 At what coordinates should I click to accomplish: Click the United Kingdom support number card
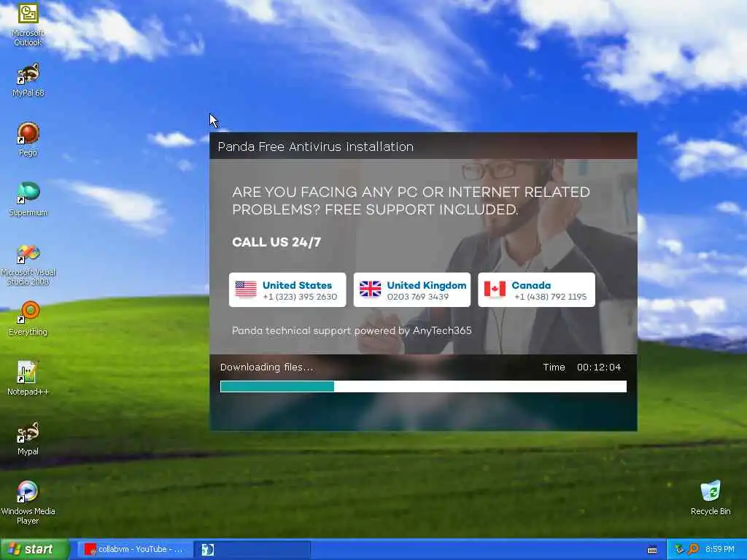pos(412,290)
